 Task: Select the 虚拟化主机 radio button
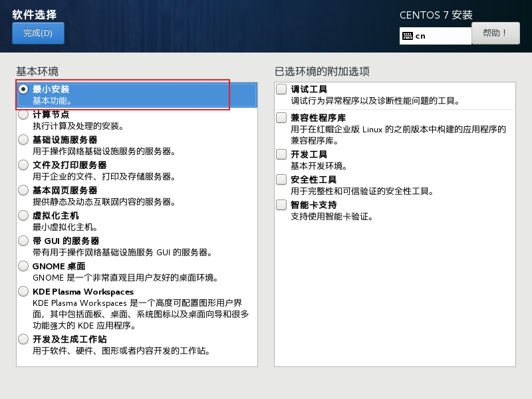(x=23, y=215)
